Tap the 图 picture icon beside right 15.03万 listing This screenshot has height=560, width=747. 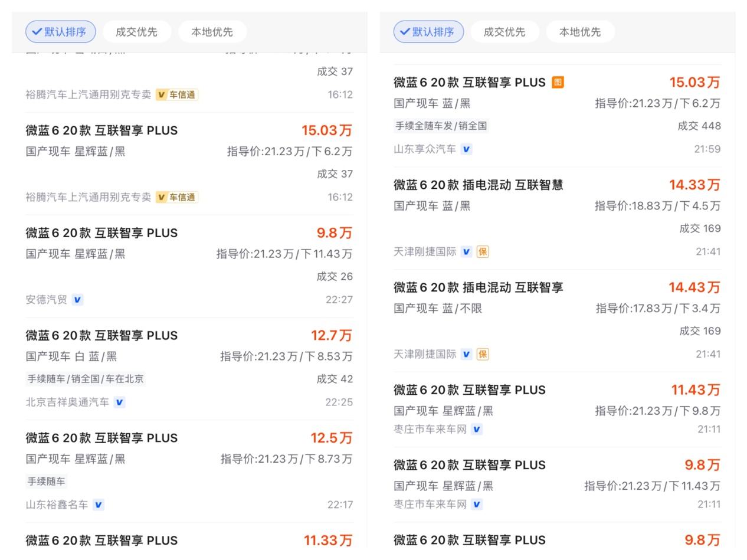pos(558,83)
